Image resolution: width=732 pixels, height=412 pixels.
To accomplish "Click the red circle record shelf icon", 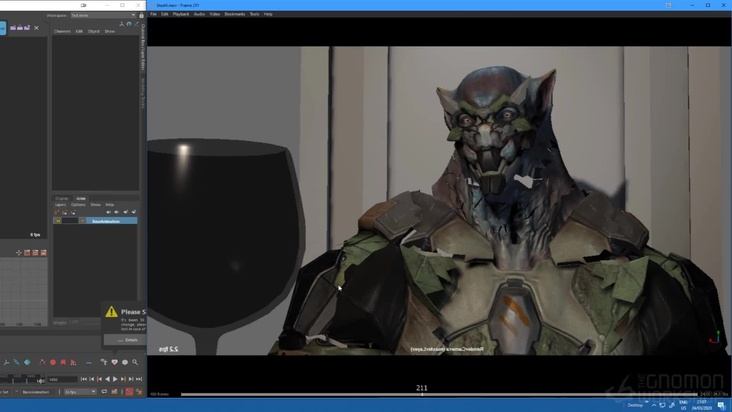I will (x=53, y=362).
